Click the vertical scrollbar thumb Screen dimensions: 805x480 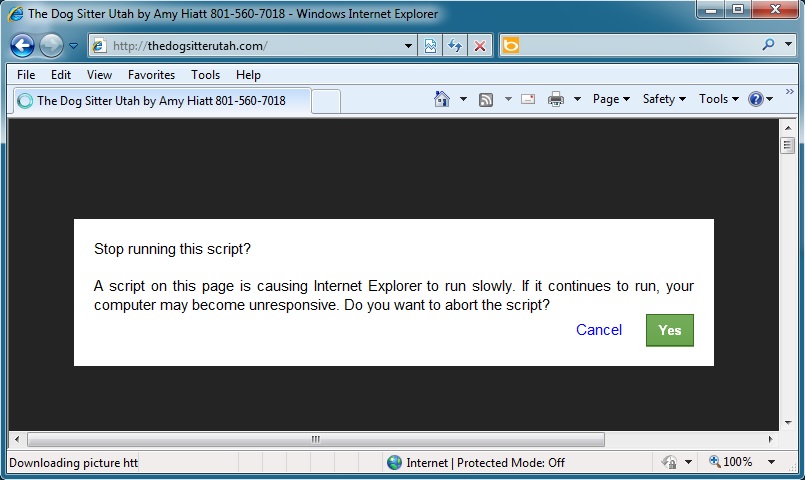point(788,145)
